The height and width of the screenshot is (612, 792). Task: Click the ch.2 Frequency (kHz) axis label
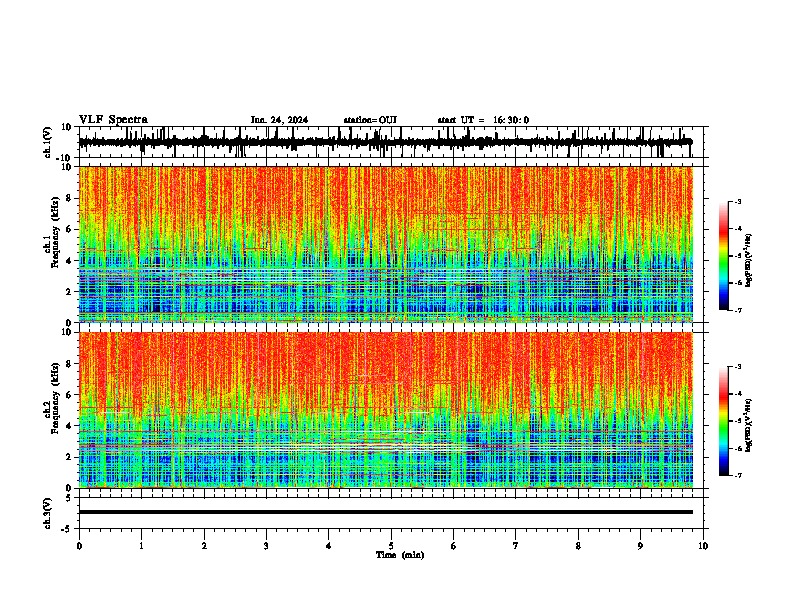[55, 399]
